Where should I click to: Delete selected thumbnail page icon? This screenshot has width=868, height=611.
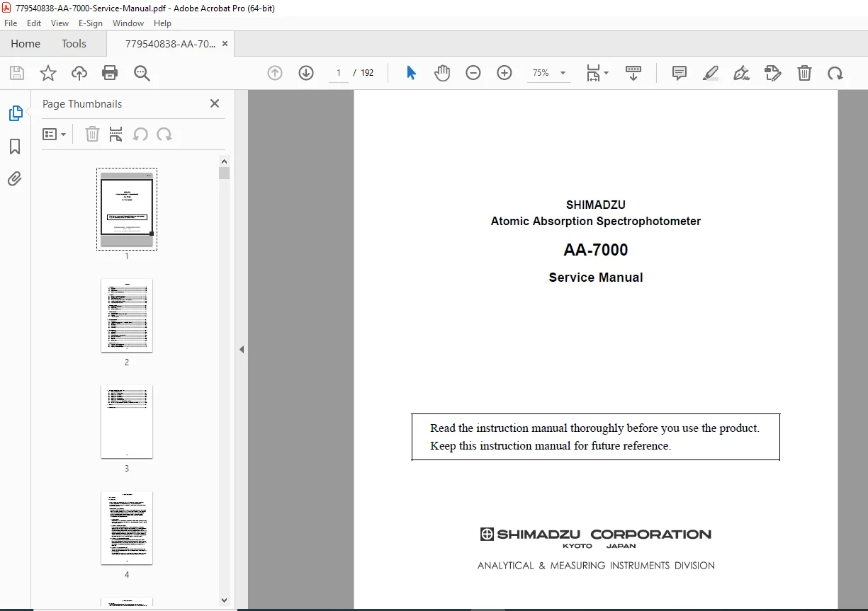click(x=92, y=134)
